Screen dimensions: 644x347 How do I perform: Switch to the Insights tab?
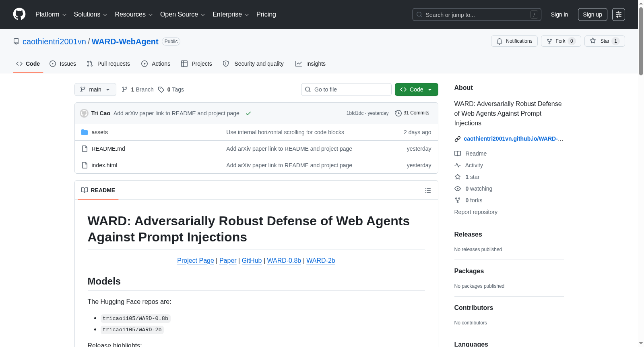click(x=310, y=64)
